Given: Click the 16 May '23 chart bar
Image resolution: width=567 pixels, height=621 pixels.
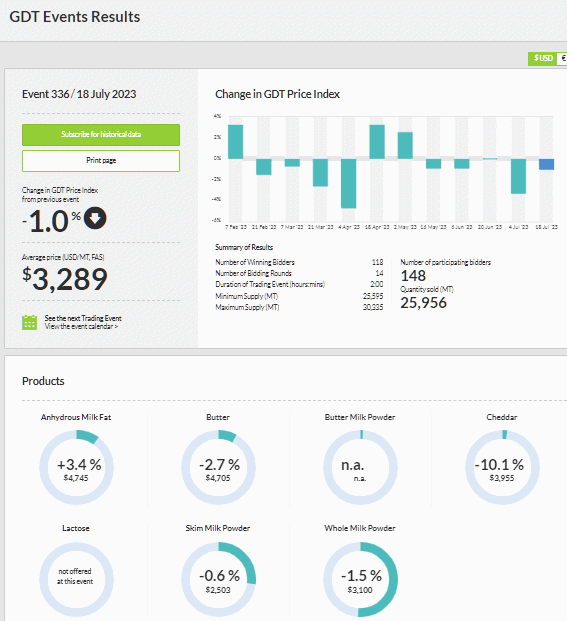Looking at the screenshot, I should (x=434, y=164).
